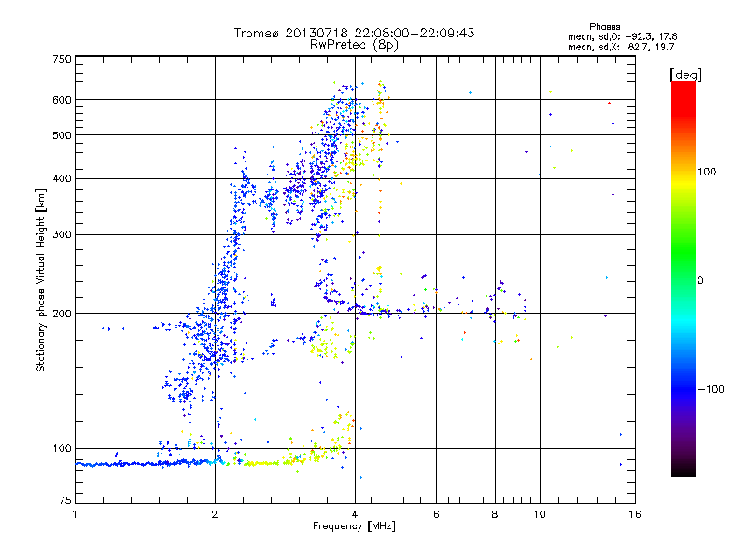Click the "200" y-axis tick label
747x560 pixels.
pos(63,314)
